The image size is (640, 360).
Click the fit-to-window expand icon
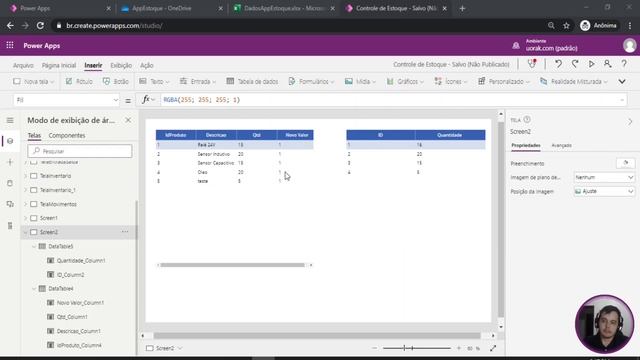point(493,348)
